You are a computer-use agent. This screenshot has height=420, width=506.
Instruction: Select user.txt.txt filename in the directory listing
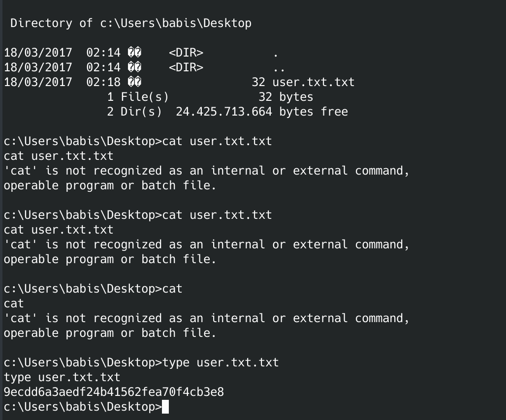point(313,82)
